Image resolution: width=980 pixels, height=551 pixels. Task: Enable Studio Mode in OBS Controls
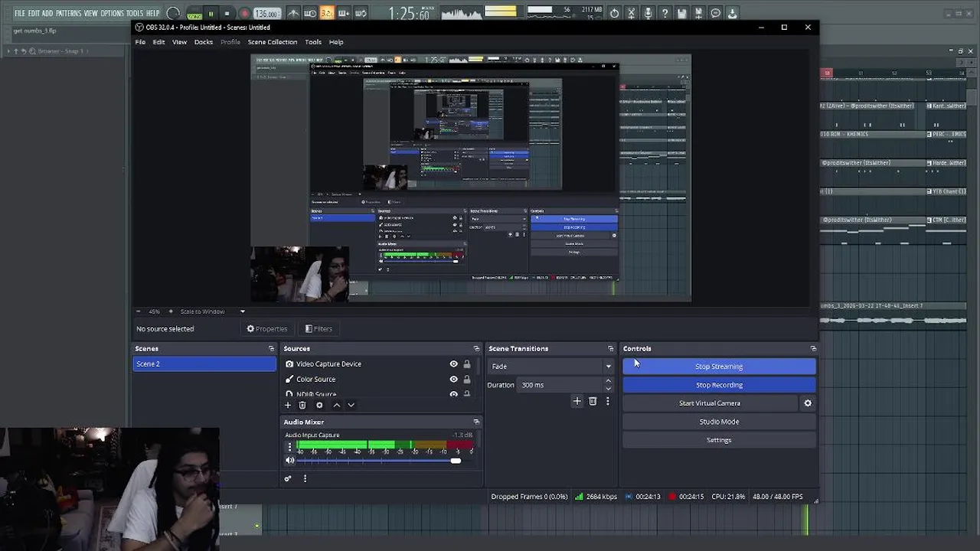point(719,422)
